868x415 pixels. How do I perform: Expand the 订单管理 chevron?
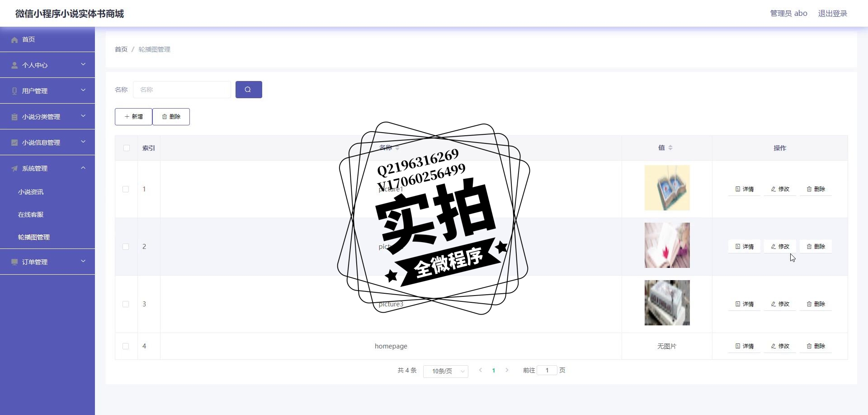point(83,262)
